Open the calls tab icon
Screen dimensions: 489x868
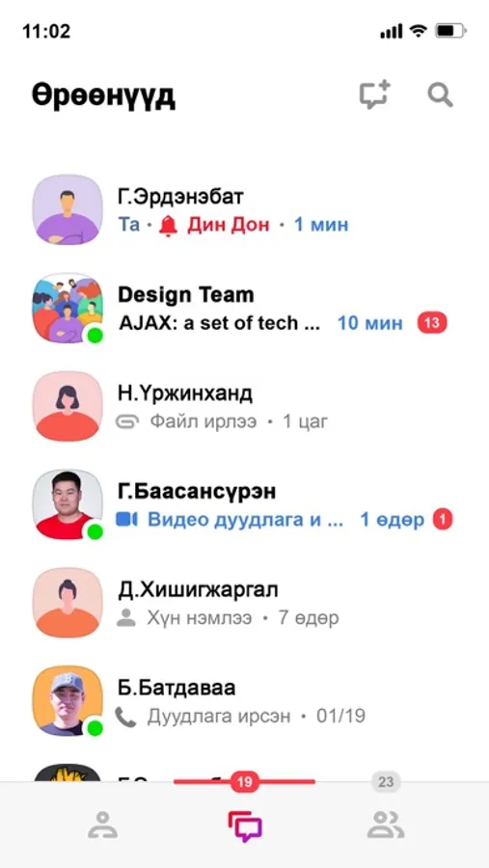click(x=103, y=825)
